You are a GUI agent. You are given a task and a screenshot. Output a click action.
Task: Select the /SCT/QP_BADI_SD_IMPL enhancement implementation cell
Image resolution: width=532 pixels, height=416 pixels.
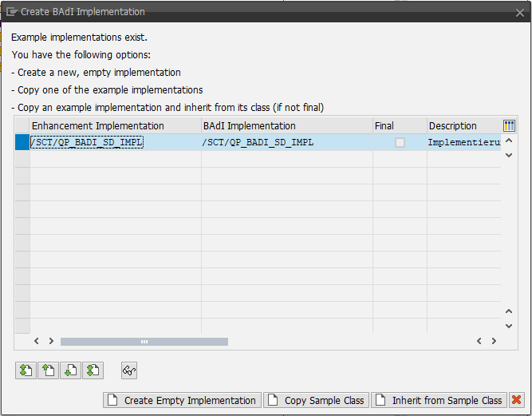coord(87,142)
